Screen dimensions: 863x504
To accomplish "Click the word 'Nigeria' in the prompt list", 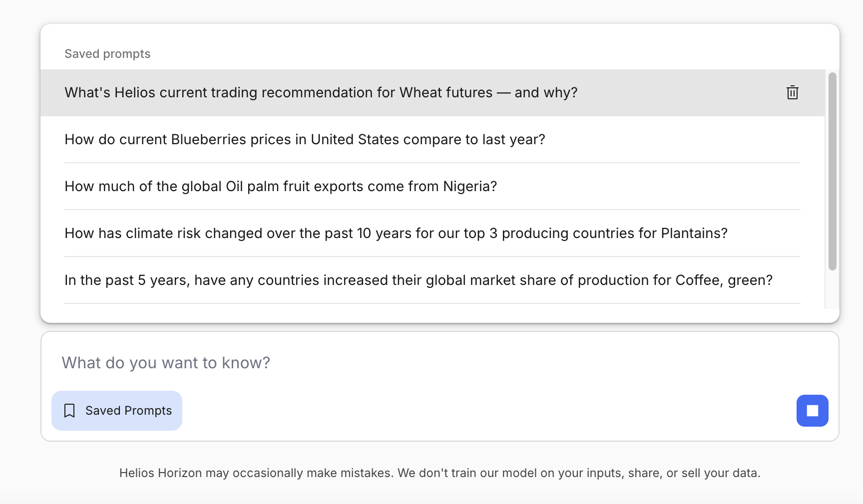I will [469, 187].
